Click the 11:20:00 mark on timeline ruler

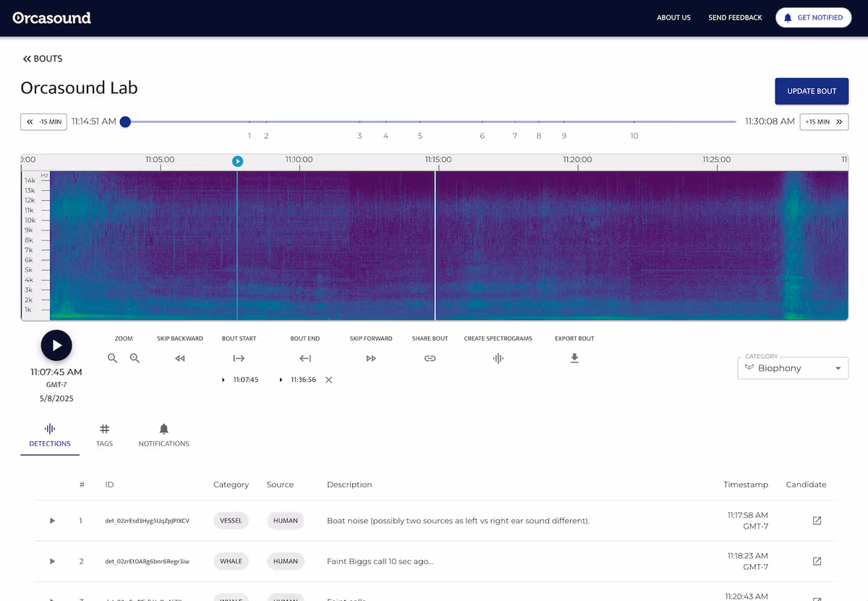[577, 159]
